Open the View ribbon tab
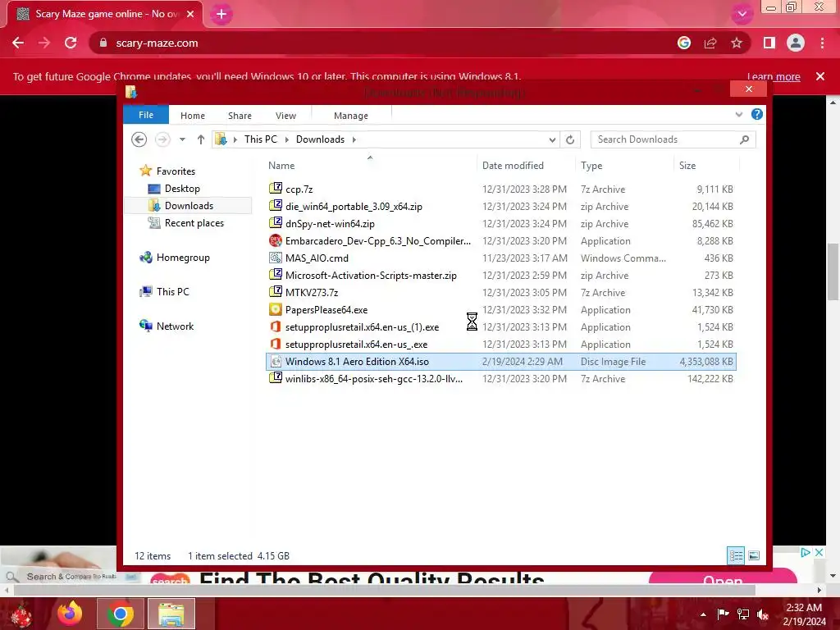Screen dimensions: 840x630 click(x=285, y=116)
